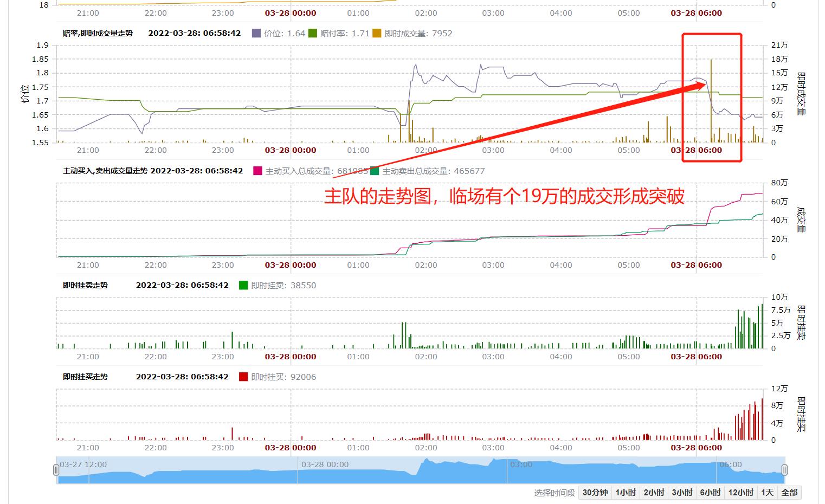This screenshot has height=504, width=825.
Task: Choose the 3小时 time range
Action: coord(682,493)
